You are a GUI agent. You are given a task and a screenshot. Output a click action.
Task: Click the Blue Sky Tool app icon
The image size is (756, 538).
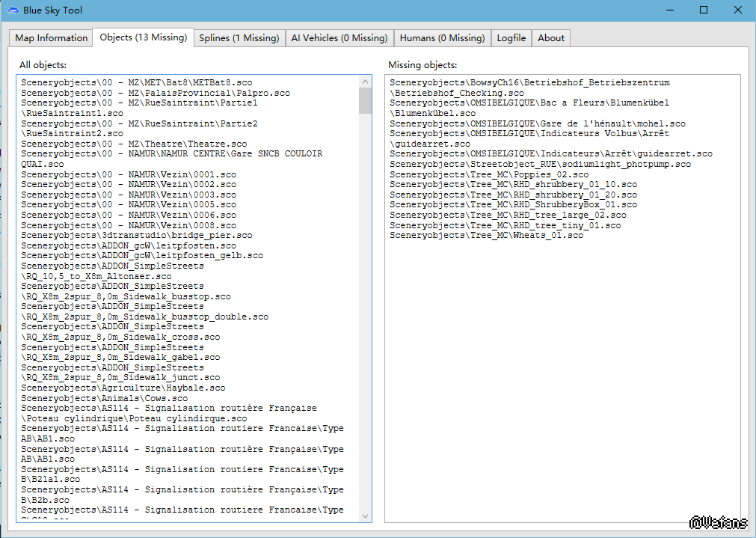tap(11, 10)
